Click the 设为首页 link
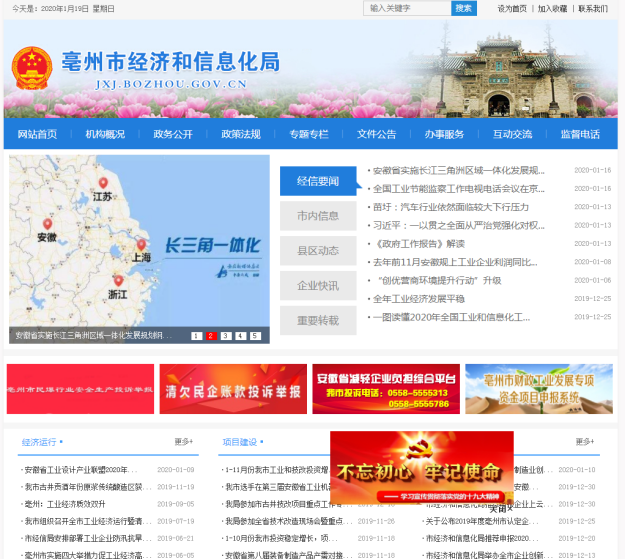 [x=512, y=8]
